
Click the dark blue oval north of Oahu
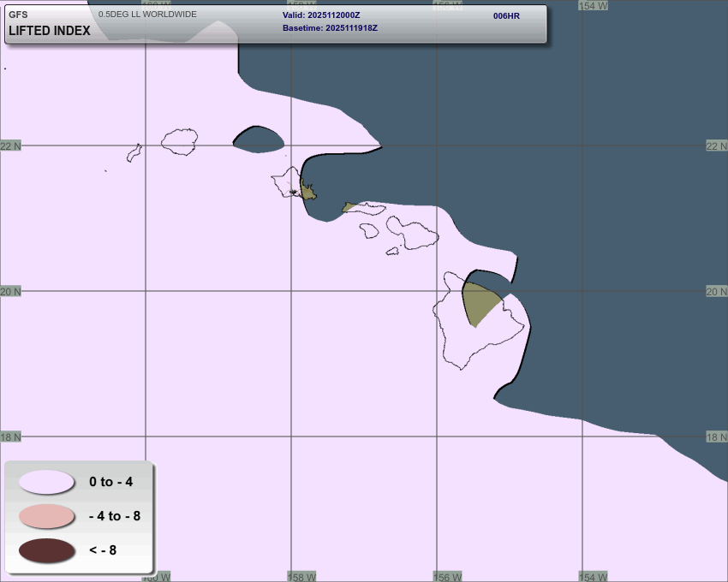click(x=259, y=140)
